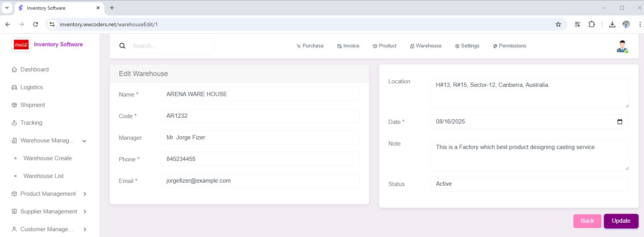Open the Status dropdown showing Active
The height and width of the screenshot is (237, 644).
[x=529, y=184]
